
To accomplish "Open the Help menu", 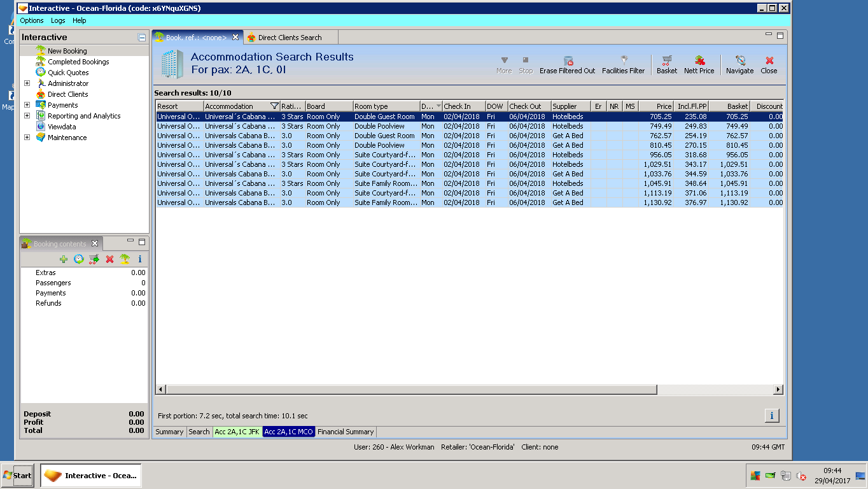I will click(x=79, y=21).
